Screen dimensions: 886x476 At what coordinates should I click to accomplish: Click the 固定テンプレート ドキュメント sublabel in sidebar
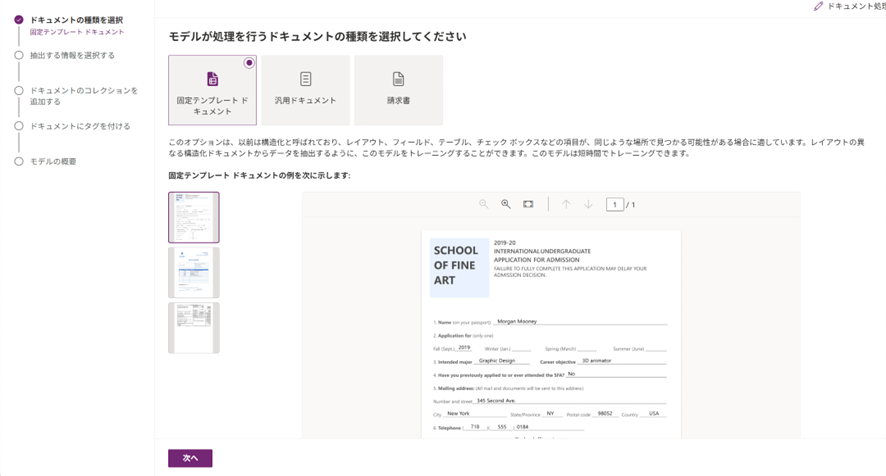click(x=77, y=32)
